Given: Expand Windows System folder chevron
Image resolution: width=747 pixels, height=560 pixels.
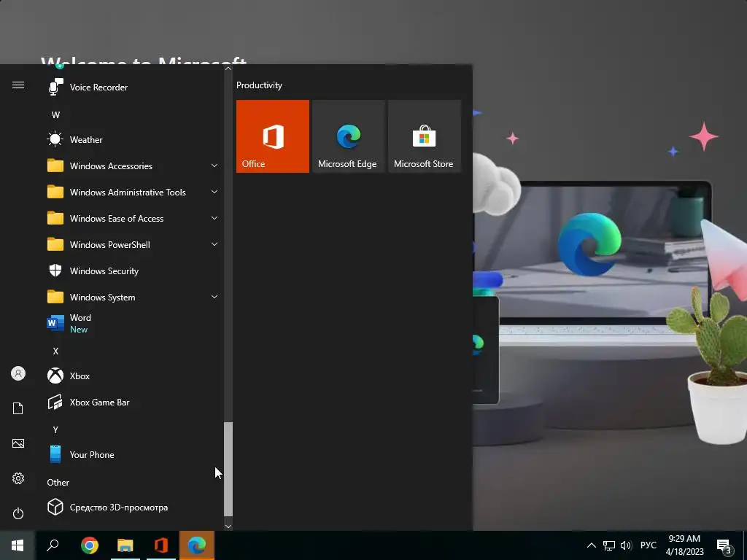Looking at the screenshot, I should (x=214, y=297).
